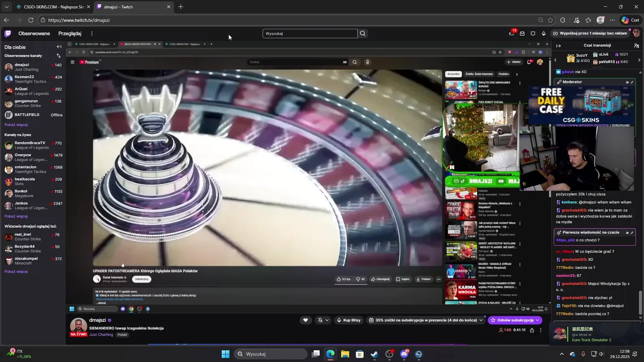Open xntentacion live channel
The image size is (644, 362).
point(33,169)
